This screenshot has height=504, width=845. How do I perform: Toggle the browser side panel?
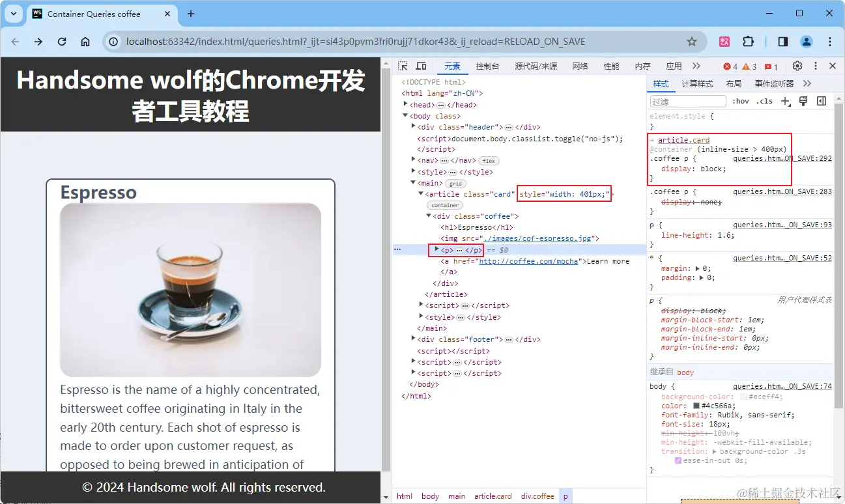coord(783,42)
